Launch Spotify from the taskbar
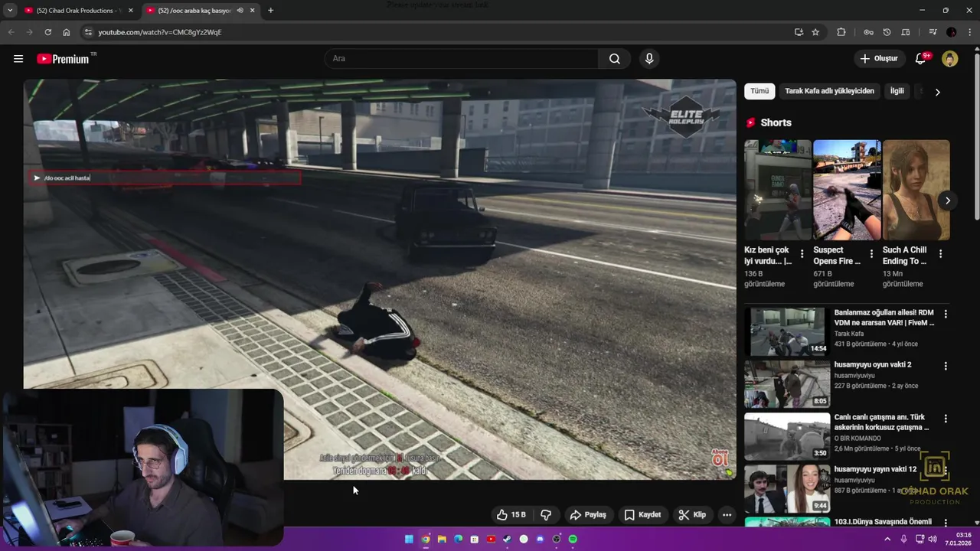Viewport: 980px width, 551px height. tap(573, 539)
